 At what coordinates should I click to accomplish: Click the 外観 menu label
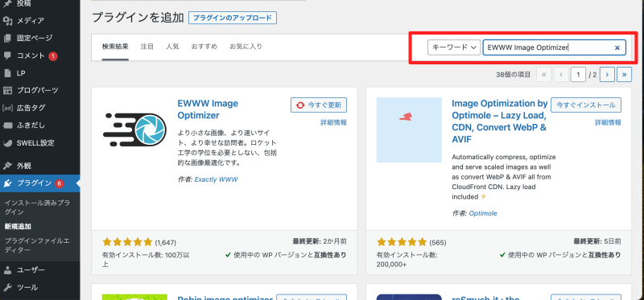(x=24, y=166)
